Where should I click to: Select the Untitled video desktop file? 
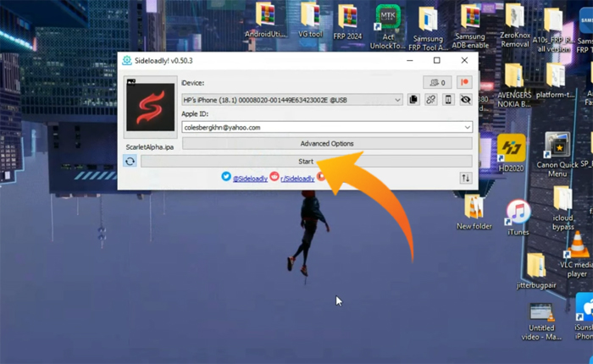pos(541,322)
